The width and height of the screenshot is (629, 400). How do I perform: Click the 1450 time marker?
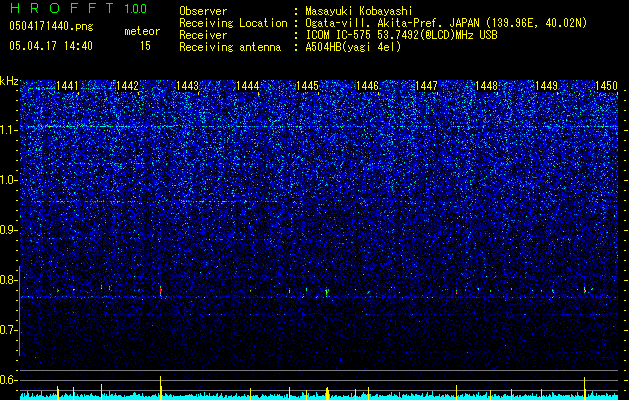click(x=606, y=86)
